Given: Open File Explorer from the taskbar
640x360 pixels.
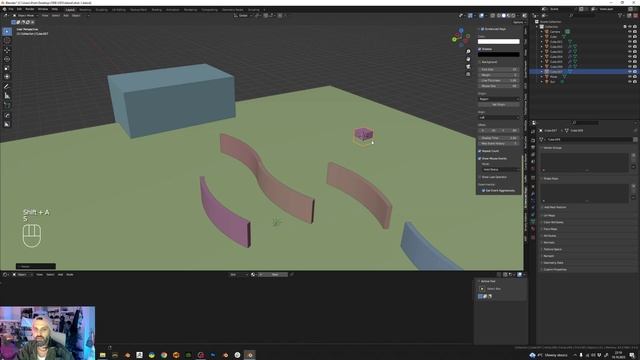Looking at the screenshot, I should pos(102,355).
